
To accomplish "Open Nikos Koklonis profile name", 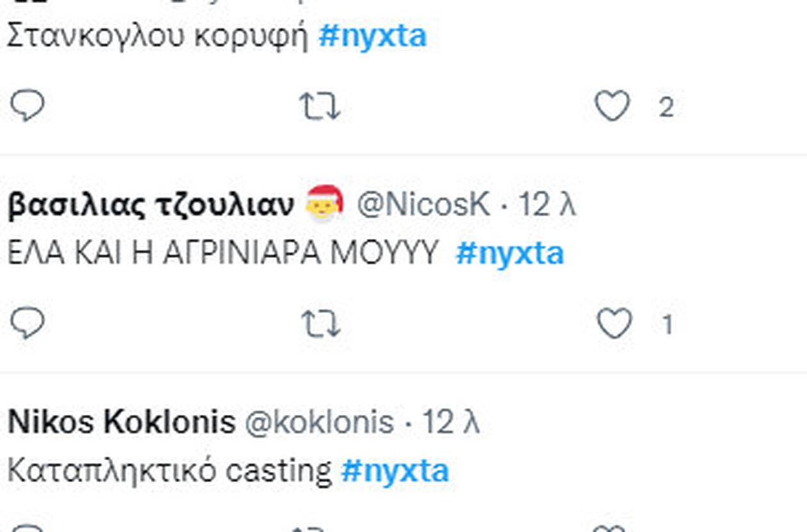I will pyautogui.click(x=122, y=423).
